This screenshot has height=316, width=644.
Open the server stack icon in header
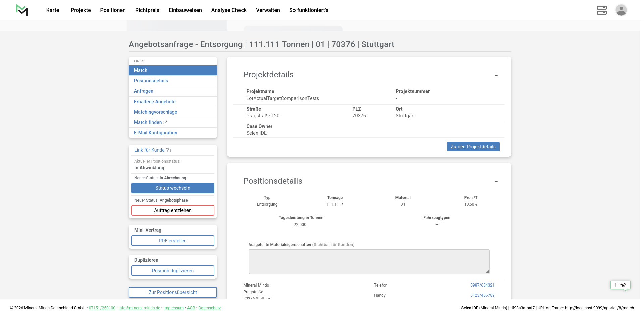[601, 10]
